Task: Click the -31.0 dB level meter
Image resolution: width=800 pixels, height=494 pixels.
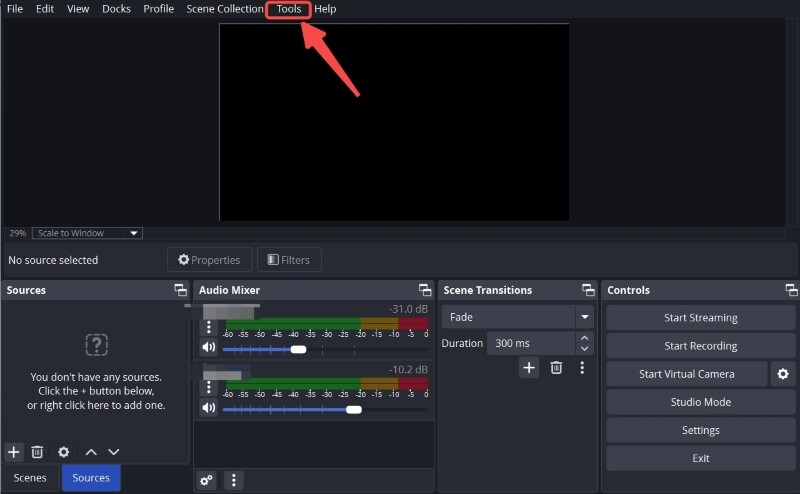Action: (x=326, y=324)
